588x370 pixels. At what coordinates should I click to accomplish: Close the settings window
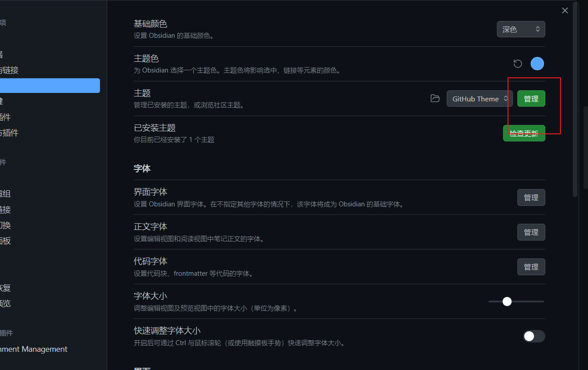tap(565, 10)
